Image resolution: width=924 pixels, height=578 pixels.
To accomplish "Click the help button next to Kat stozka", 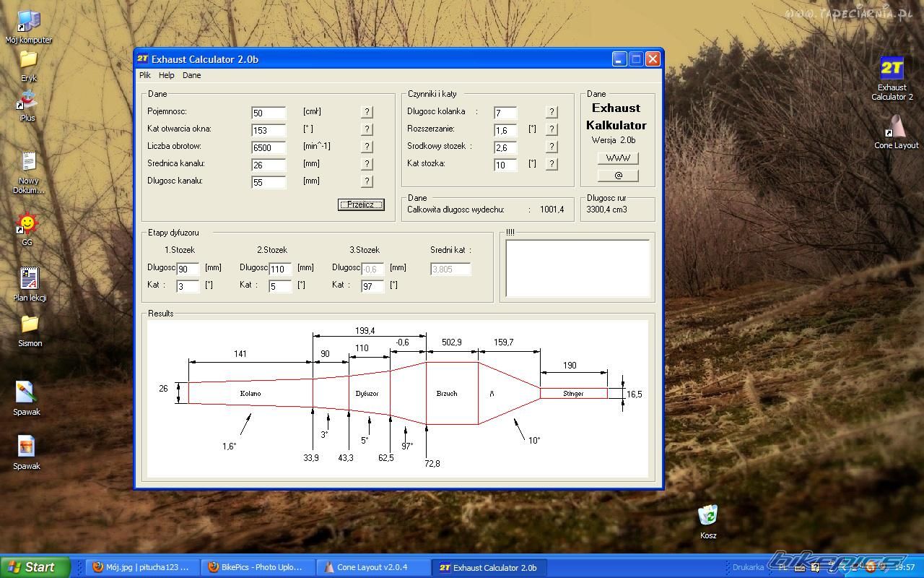I will [x=552, y=164].
